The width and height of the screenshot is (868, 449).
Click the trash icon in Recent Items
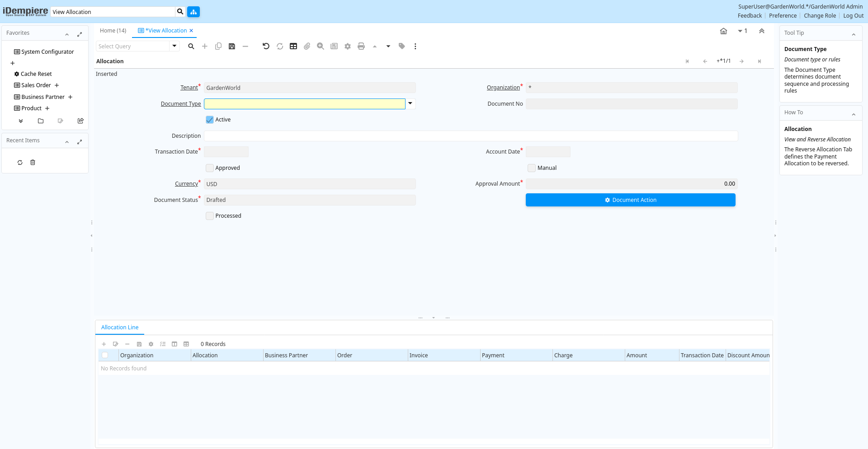pyautogui.click(x=33, y=163)
